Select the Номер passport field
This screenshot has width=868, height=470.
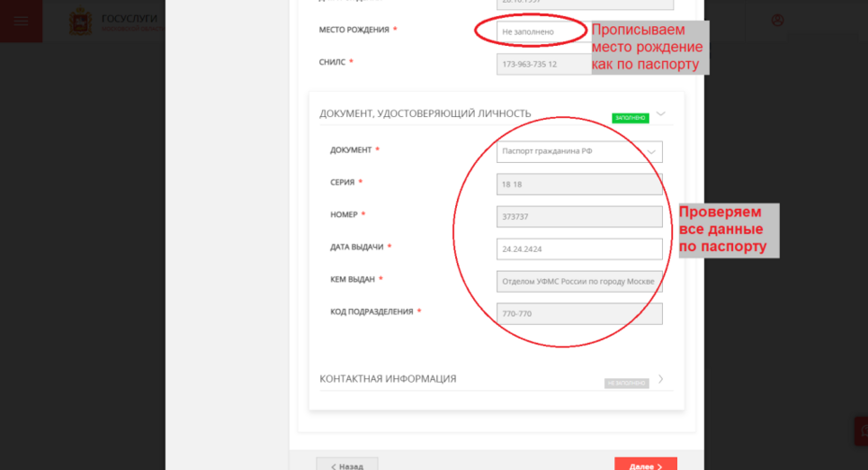point(579,216)
